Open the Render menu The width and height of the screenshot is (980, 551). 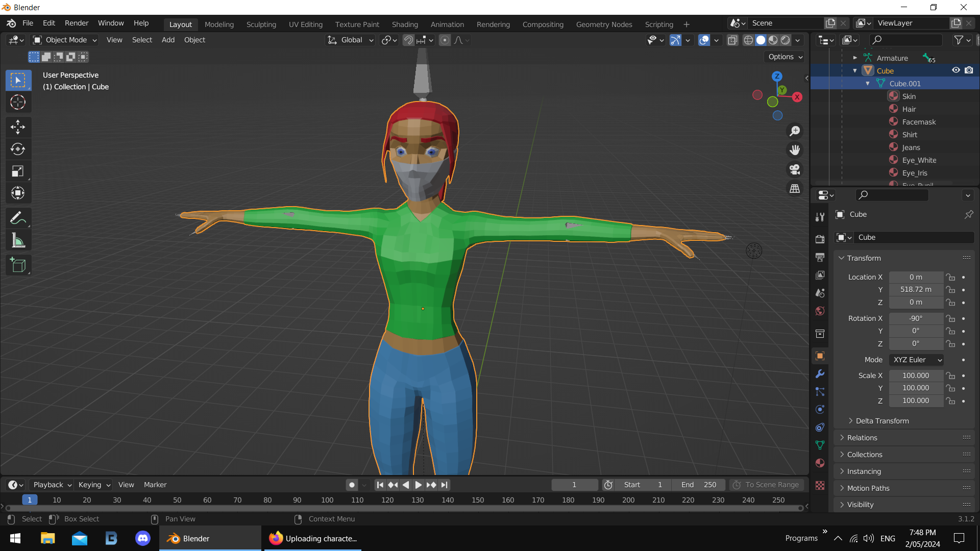pos(76,23)
